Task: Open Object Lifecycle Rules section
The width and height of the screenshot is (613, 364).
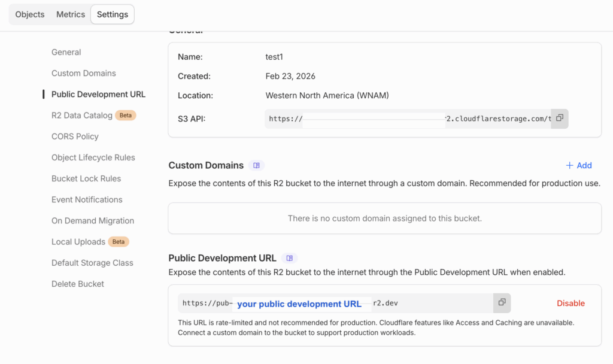Action: click(93, 157)
